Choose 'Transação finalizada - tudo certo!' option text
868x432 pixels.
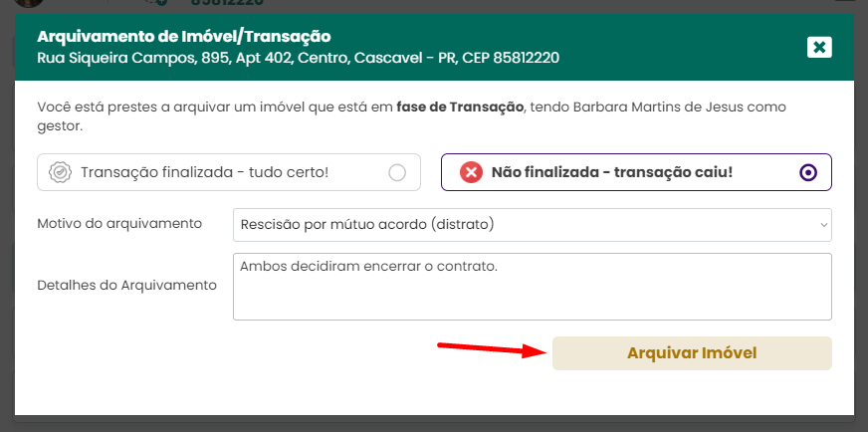pos(205,172)
